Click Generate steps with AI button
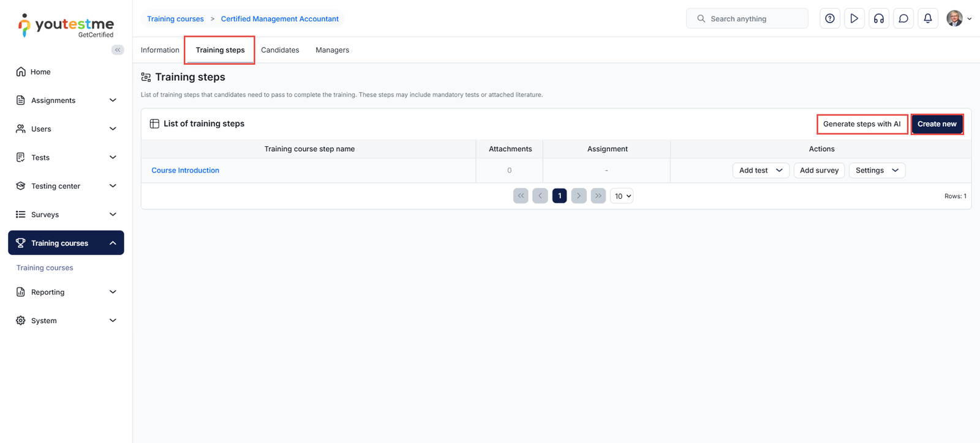This screenshot has height=443, width=980. point(861,124)
